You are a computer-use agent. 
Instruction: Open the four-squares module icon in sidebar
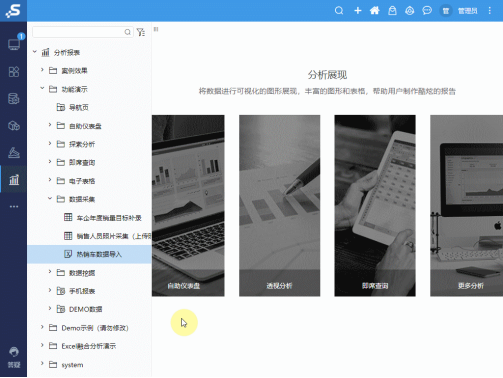pyautogui.click(x=14, y=71)
